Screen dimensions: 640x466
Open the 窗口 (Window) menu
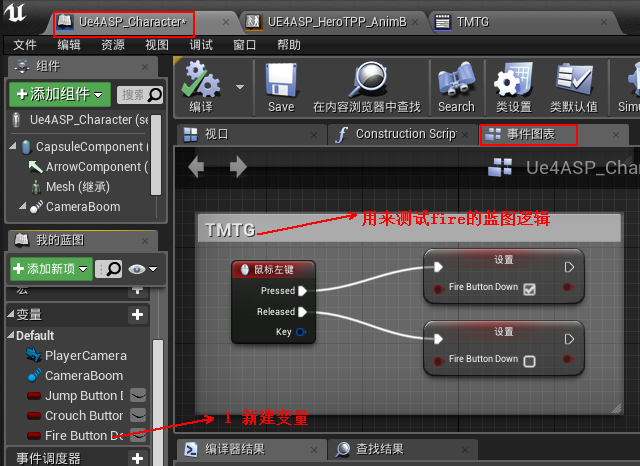244,45
